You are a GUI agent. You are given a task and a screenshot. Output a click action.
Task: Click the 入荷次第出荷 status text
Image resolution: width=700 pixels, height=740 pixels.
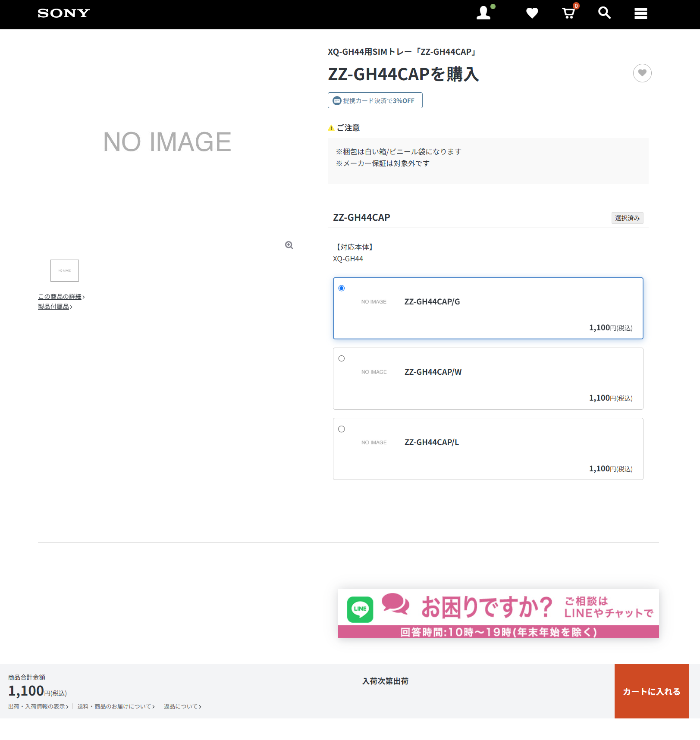coord(385,681)
